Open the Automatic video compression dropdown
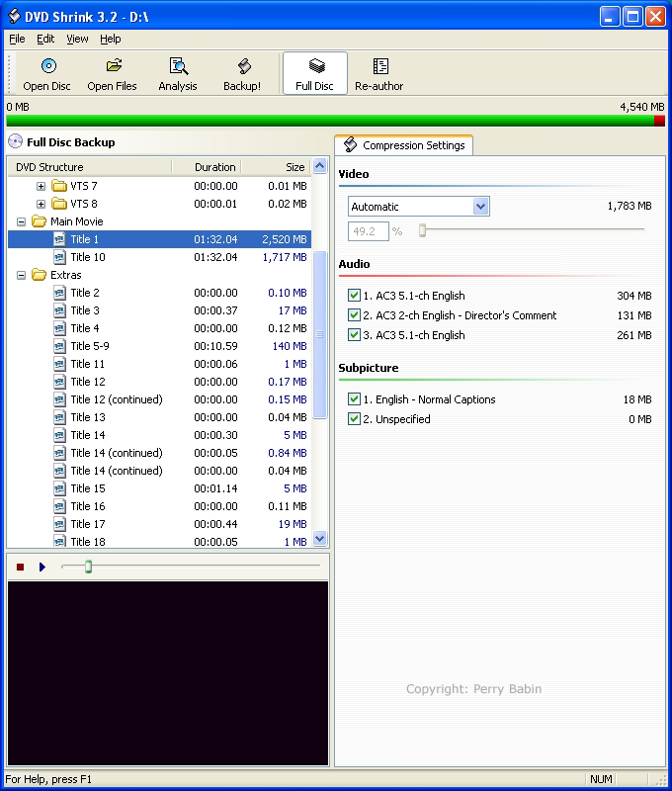 (x=481, y=207)
